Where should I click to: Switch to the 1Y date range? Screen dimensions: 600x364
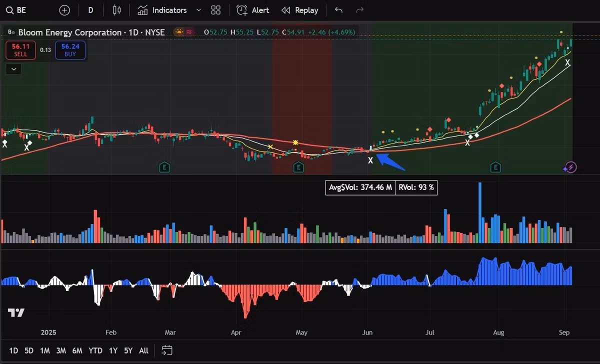(113, 350)
